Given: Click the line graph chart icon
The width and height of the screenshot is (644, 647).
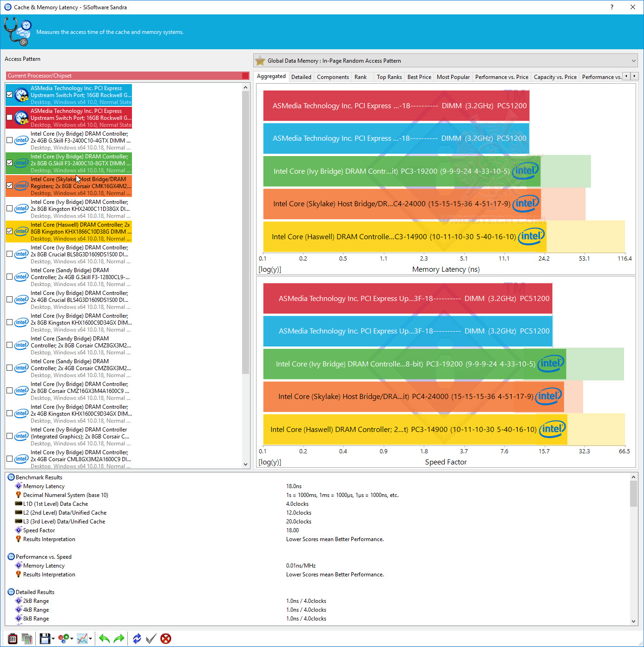Looking at the screenshot, I should coord(82,639).
